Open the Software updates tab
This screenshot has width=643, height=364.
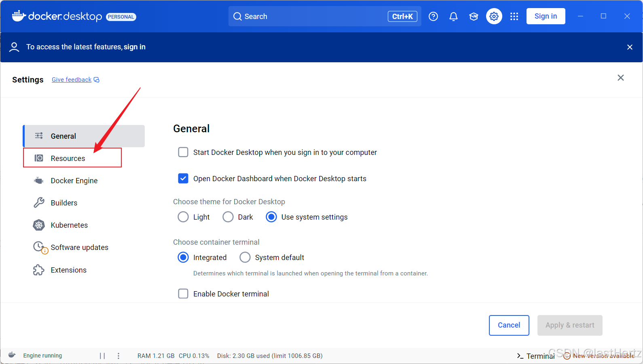point(84,247)
